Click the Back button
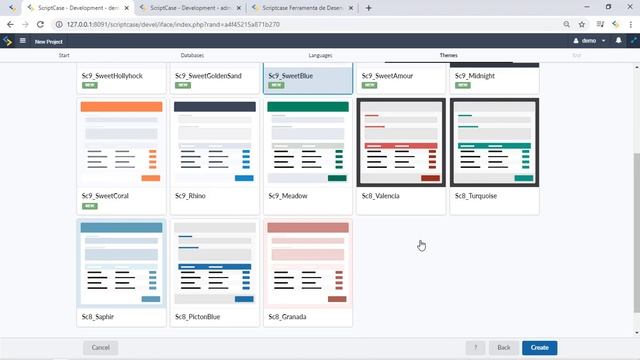Viewport: 640px width, 360px height. point(504,348)
